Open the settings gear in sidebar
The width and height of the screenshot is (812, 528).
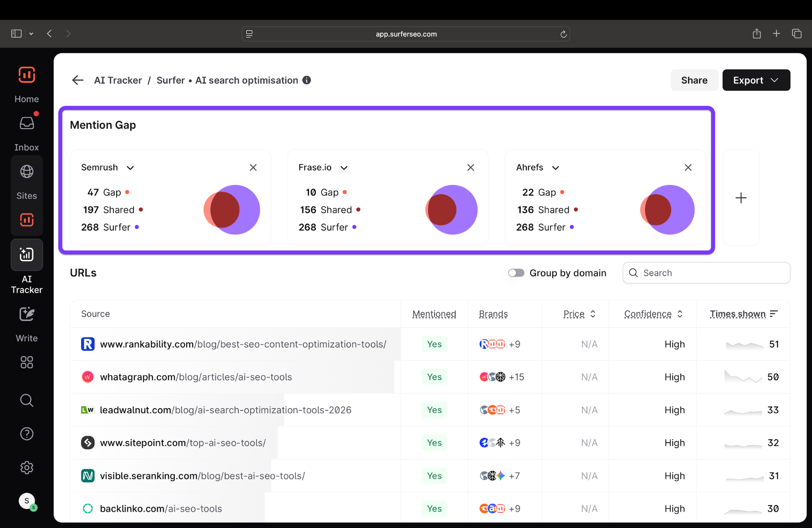[27, 467]
